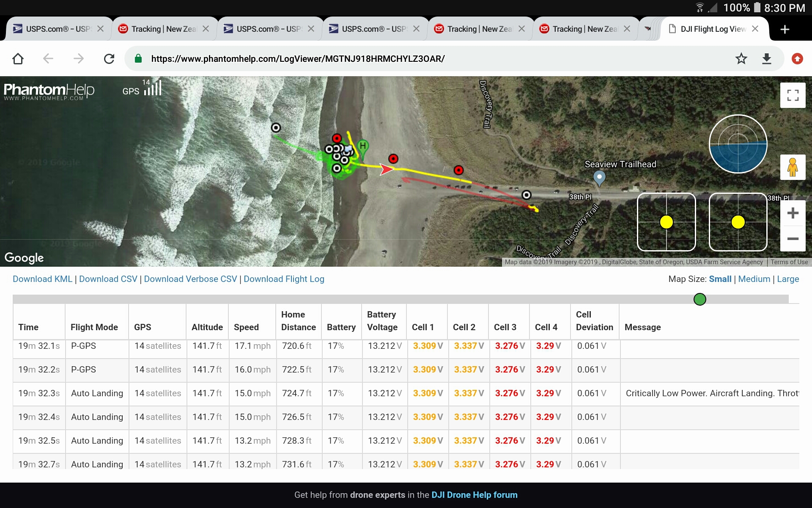Screen dimensions: 812x508
Task: Click the green flight timeline slider handle
Action: pyautogui.click(x=700, y=299)
